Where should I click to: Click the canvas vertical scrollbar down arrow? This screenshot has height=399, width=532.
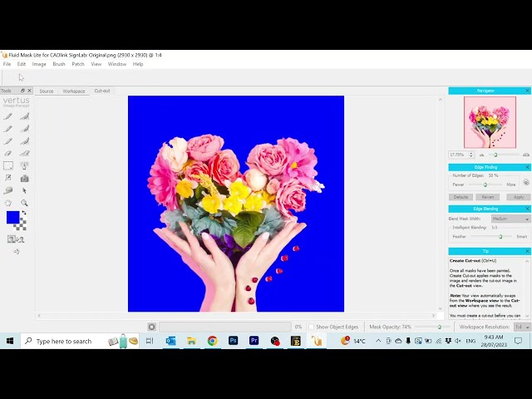pyautogui.click(x=441, y=308)
